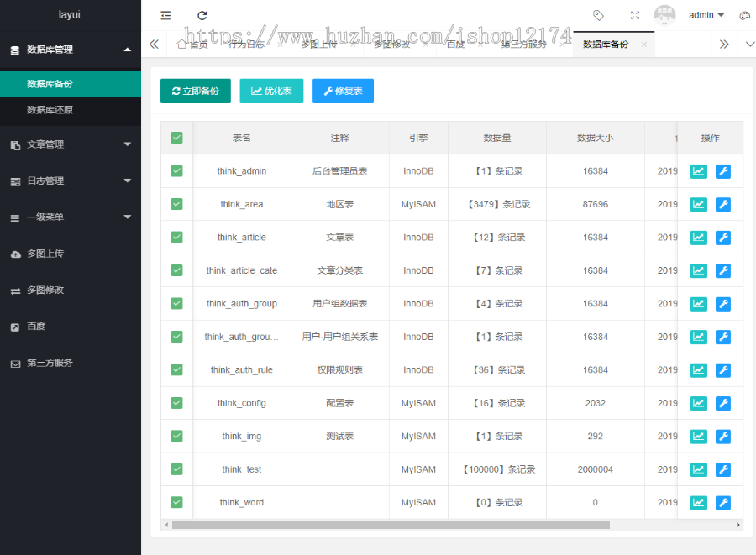Screen dimensions: 756x555
Task: Open the admin user dropdown
Action: (x=706, y=15)
